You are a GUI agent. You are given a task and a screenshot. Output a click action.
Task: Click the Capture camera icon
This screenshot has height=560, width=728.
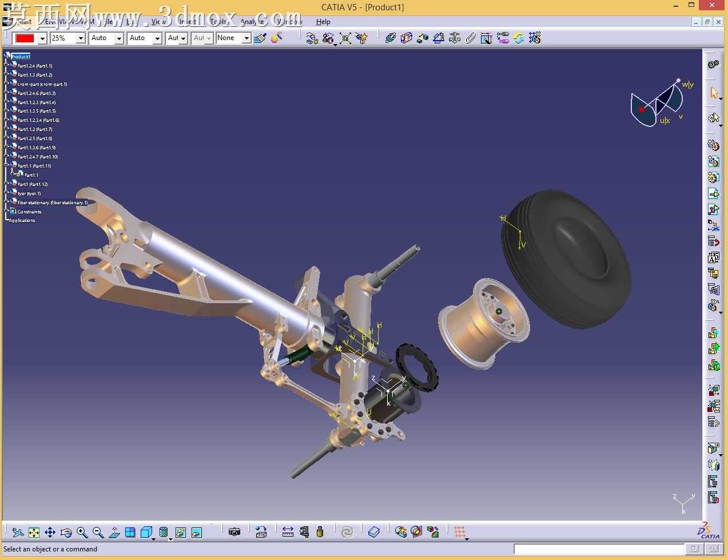234,533
